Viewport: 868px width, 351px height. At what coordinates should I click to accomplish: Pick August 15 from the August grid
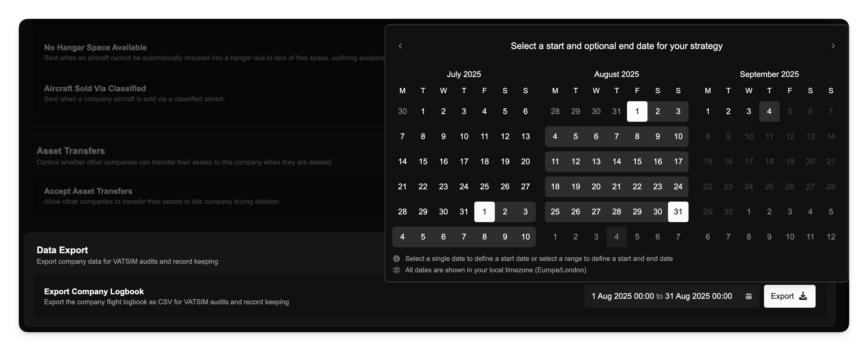tap(637, 161)
